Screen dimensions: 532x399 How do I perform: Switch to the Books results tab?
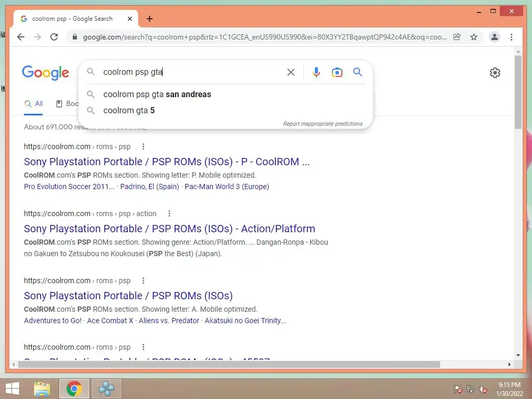click(x=67, y=103)
